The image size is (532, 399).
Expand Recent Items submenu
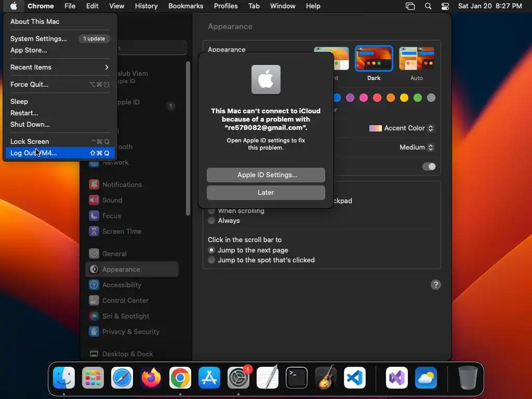click(59, 67)
